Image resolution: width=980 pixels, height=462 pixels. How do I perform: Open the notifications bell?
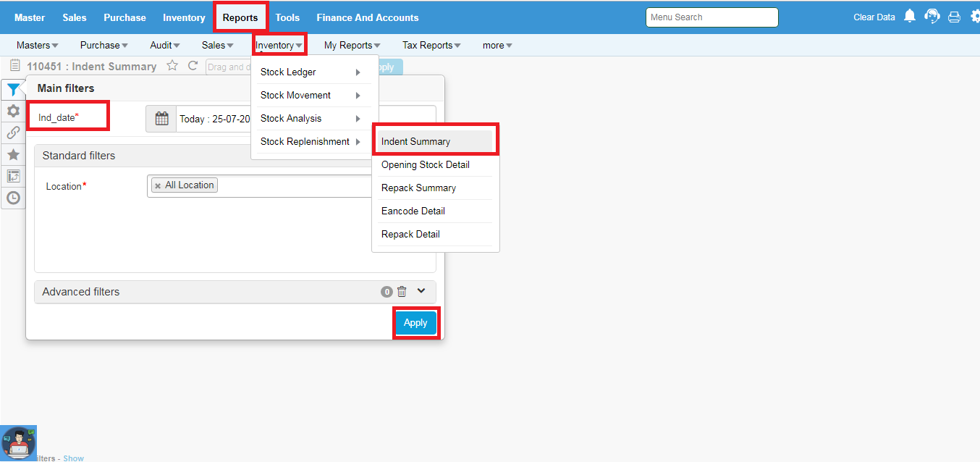pyautogui.click(x=910, y=17)
